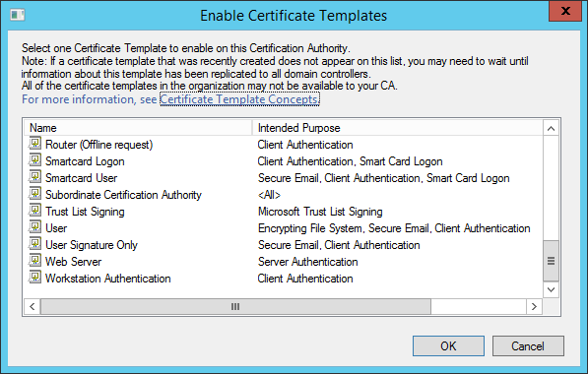Image resolution: width=588 pixels, height=374 pixels.
Task: Click the vertical scrollbar thumb
Action: [551, 261]
